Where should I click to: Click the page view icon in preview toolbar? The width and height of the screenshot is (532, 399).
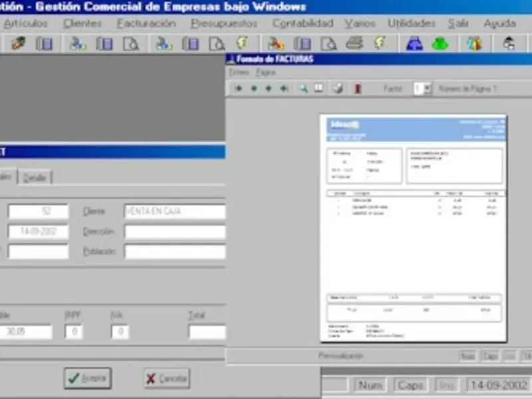(319, 88)
